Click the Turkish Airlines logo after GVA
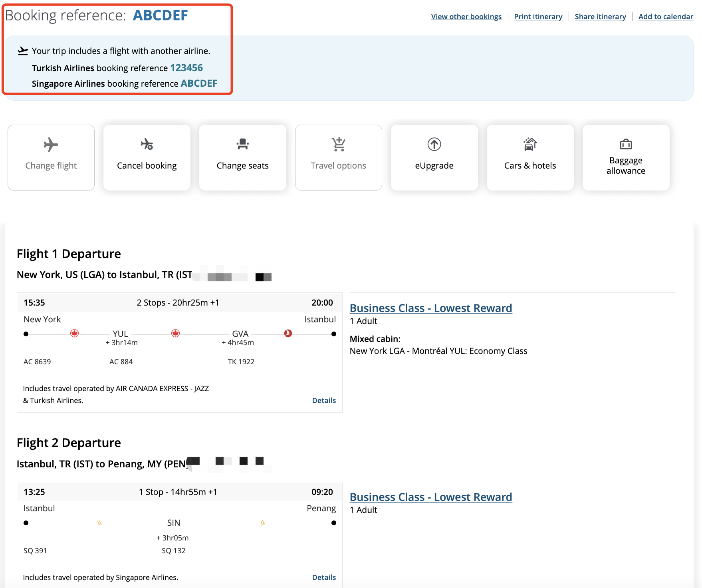Viewport: 702px width, 588px height. pos(288,333)
